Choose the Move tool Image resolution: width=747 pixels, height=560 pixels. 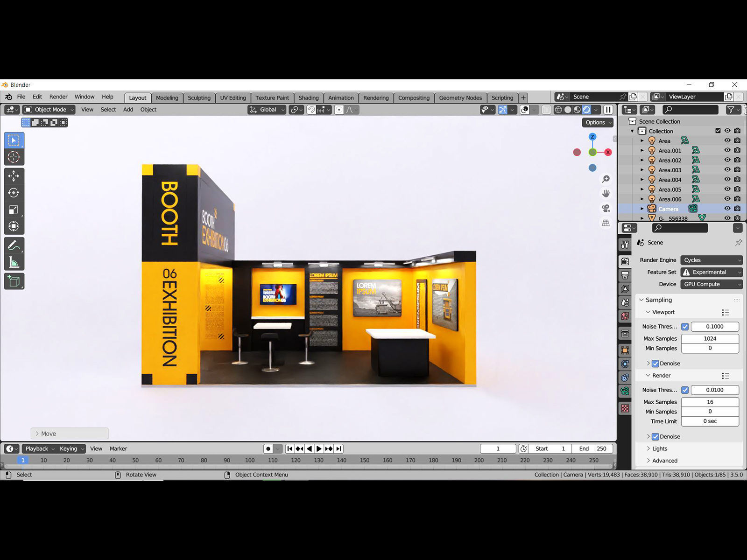pos(14,176)
